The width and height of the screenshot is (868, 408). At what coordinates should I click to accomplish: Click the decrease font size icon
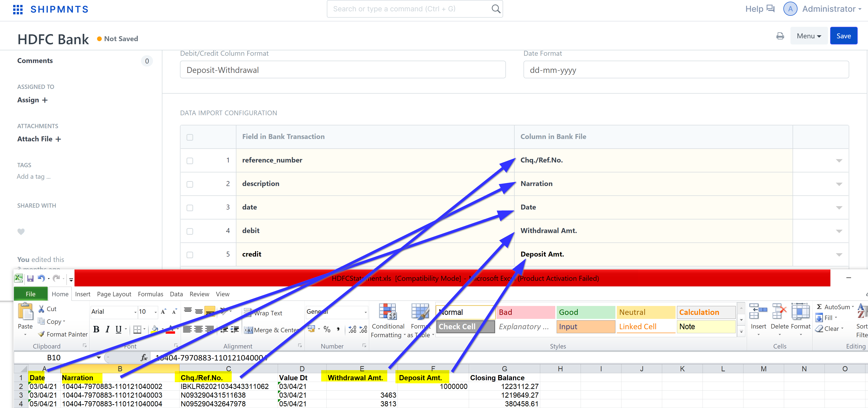click(175, 312)
